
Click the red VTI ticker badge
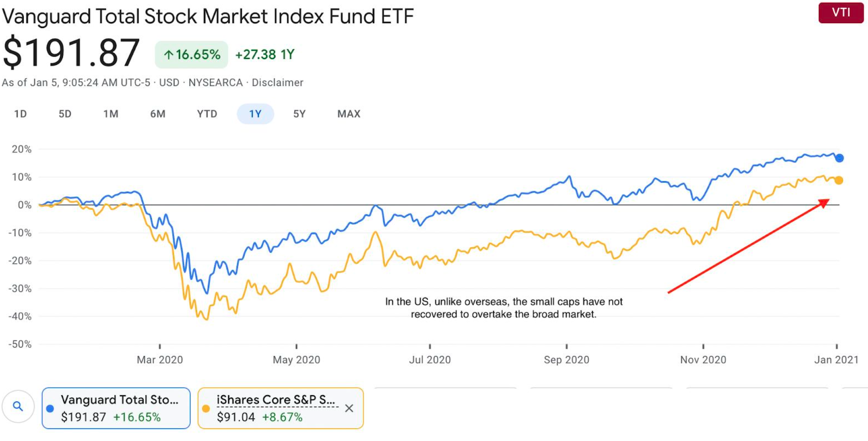(x=840, y=13)
